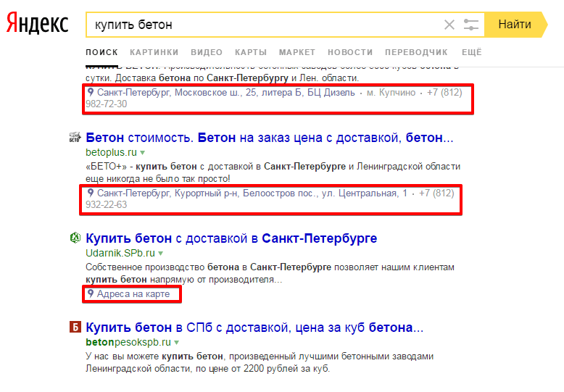Screen dimensions: 564x392
Task: Open the Ещё menu
Action: point(472,52)
